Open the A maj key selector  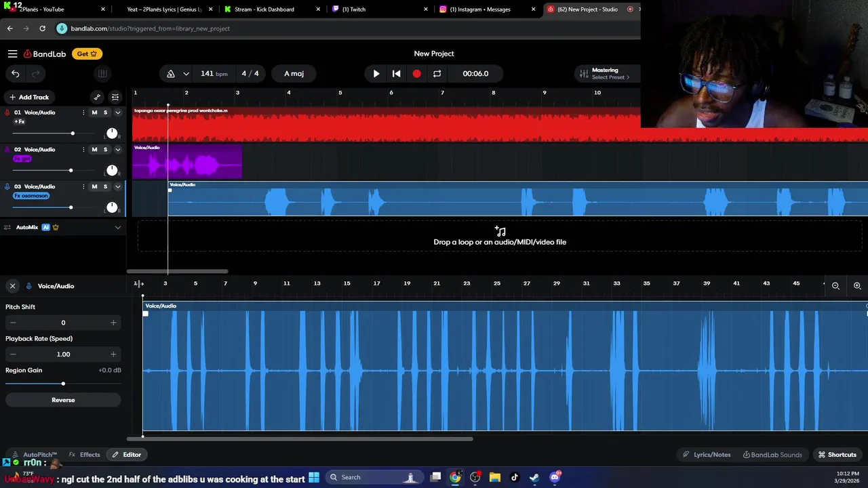tap(294, 73)
